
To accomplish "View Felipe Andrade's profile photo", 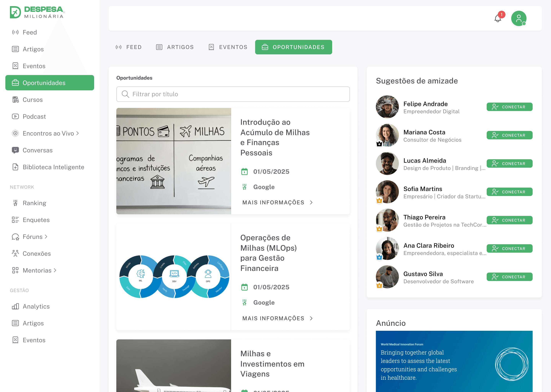I will (387, 107).
